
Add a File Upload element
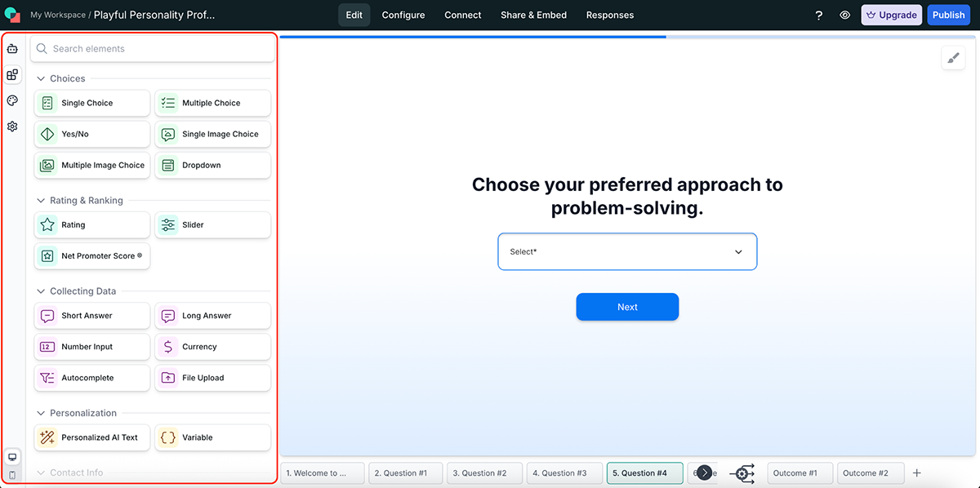tap(212, 378)
